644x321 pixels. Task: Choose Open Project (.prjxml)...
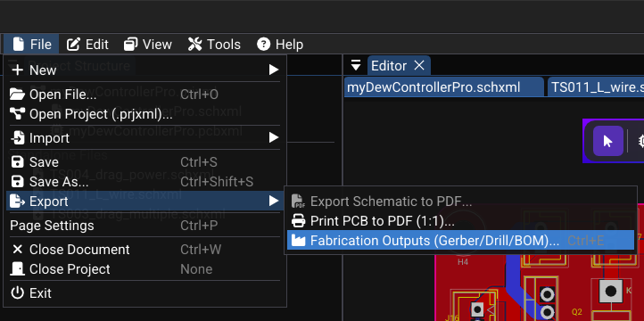[144, 114]
